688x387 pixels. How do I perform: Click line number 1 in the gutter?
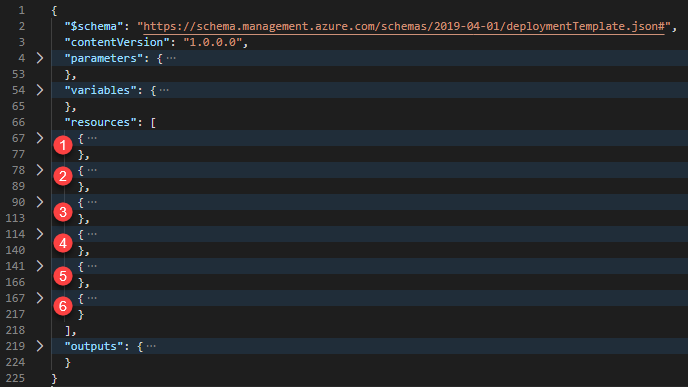coord(22,10)
